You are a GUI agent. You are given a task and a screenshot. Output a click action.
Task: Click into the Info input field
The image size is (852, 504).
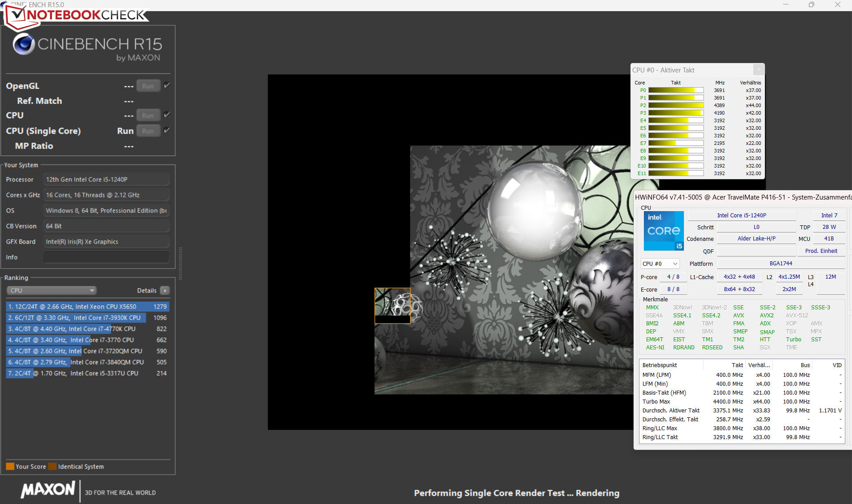click(106, 257)
